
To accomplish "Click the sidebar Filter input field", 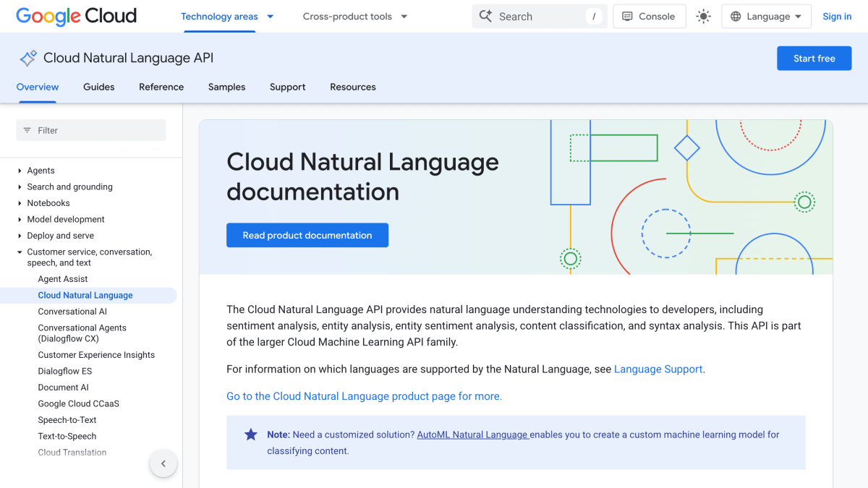I will 91,130.
